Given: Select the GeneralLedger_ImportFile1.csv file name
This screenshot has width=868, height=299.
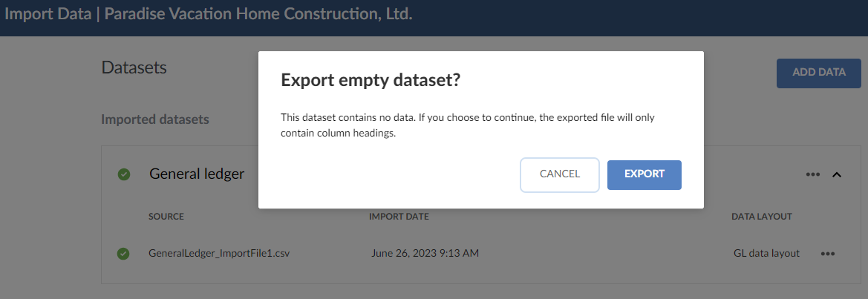Looking at the screenshot, I should pos(219,253).
